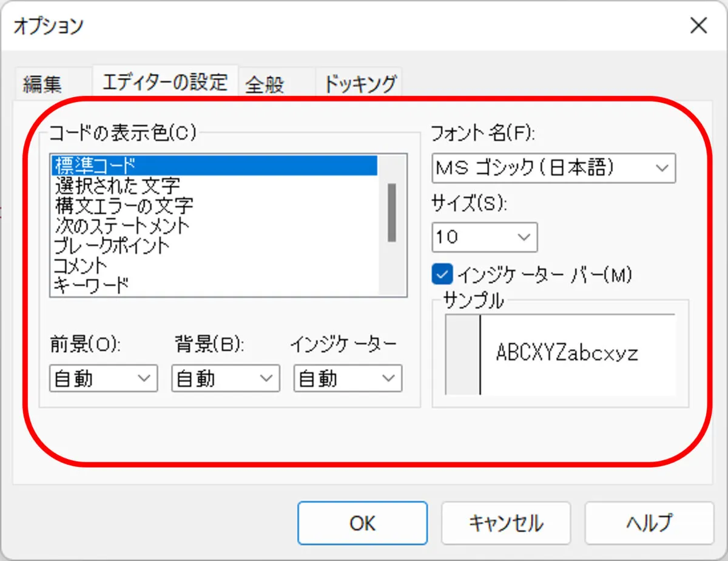
Task: Click the code color list scrollbar
Action: (x=392, y=212)
